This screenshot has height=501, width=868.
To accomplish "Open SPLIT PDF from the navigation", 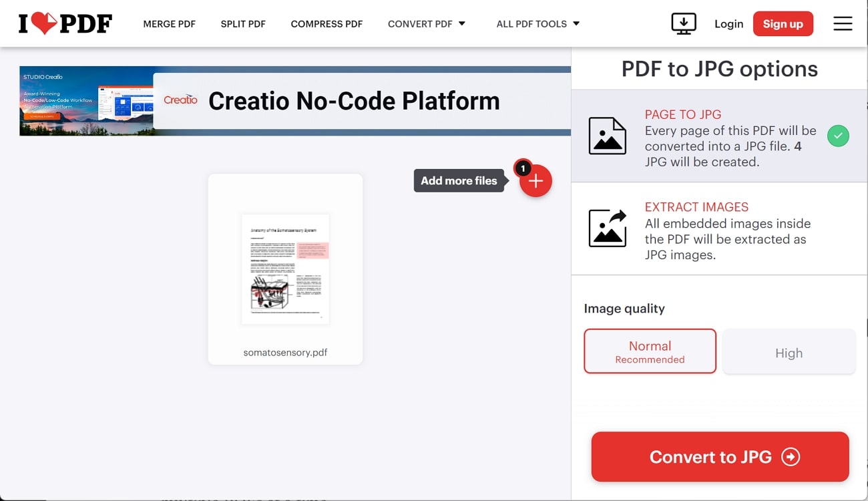I will (243, 24).
